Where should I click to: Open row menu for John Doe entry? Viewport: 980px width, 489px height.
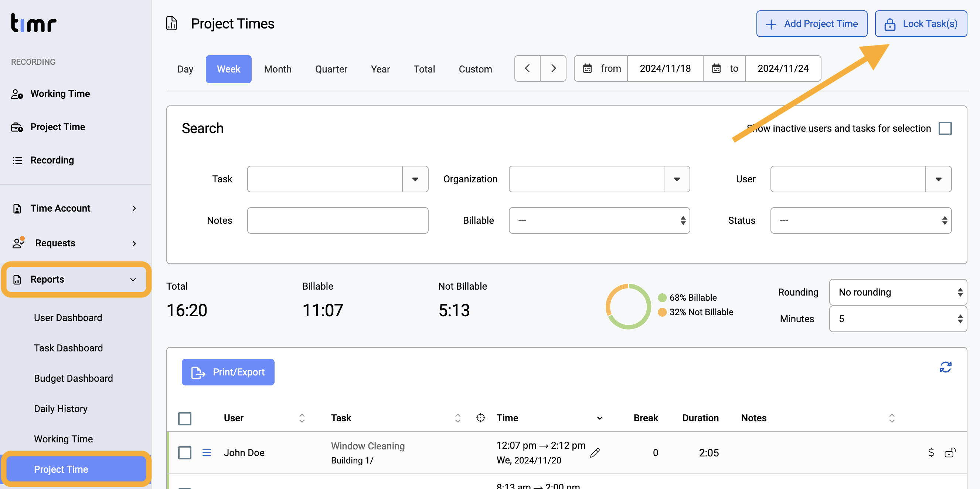click(x=207, y=452)
